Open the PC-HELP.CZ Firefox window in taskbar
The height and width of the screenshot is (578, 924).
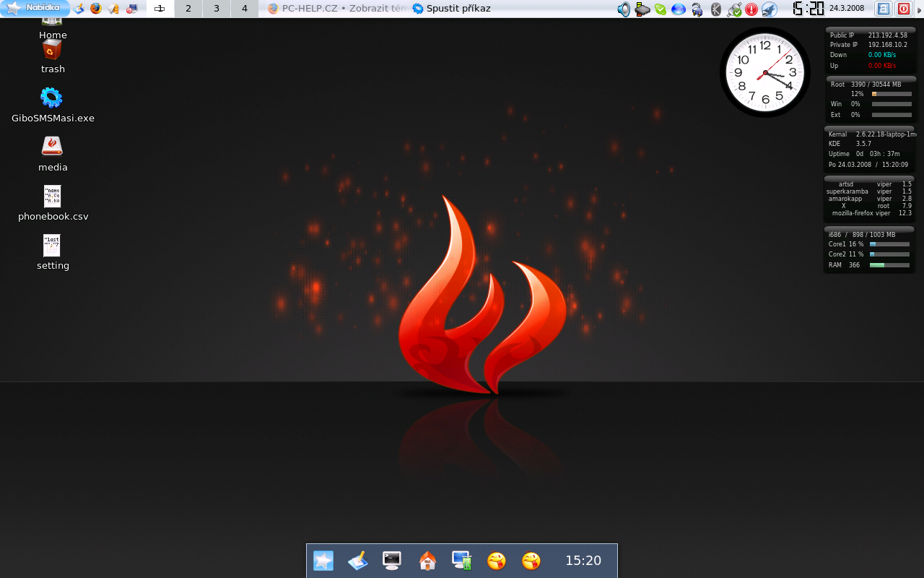tap(335, 9)
